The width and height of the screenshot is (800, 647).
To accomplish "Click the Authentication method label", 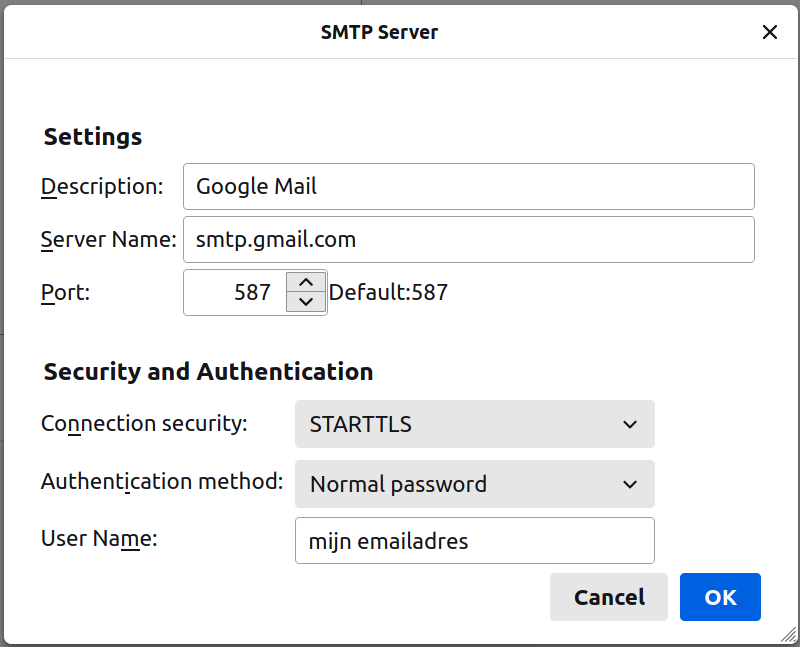I will point(162,482).
